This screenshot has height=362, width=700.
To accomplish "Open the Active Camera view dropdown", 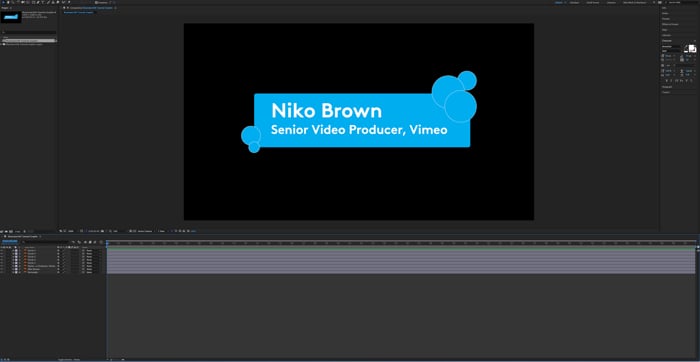I will 146,231.
